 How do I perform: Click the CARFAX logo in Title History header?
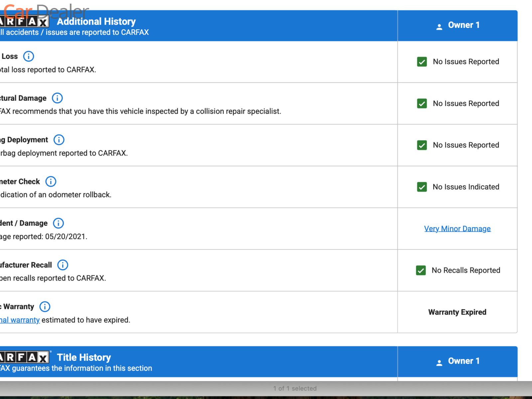[24, 358]
